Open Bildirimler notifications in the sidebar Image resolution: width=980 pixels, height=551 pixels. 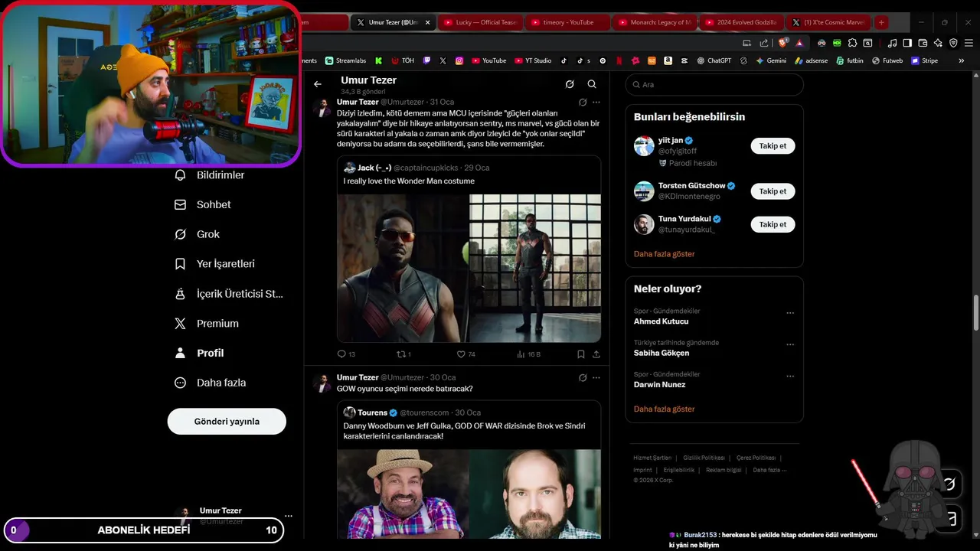pos(210,175)
